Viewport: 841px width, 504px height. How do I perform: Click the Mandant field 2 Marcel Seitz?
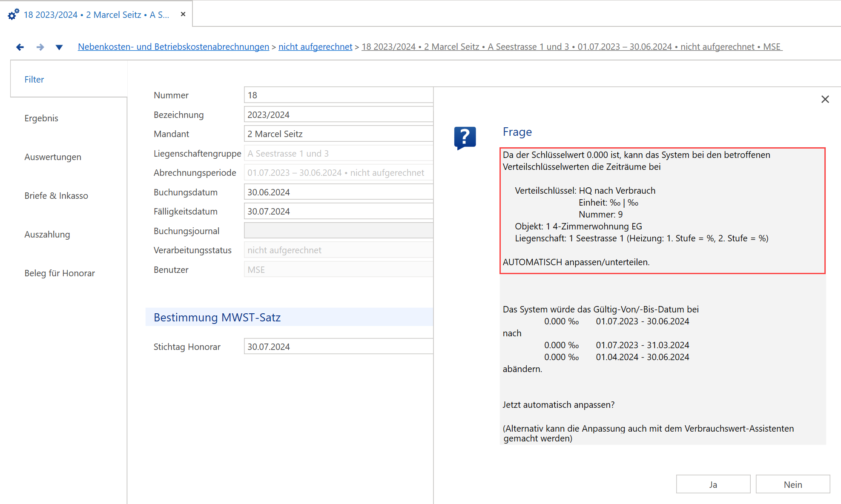(339, 134)
